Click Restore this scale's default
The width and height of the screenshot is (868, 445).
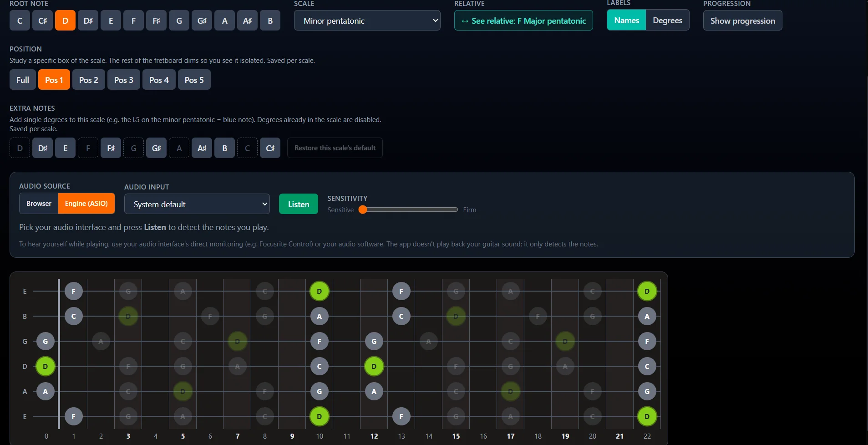coord(335,148)
